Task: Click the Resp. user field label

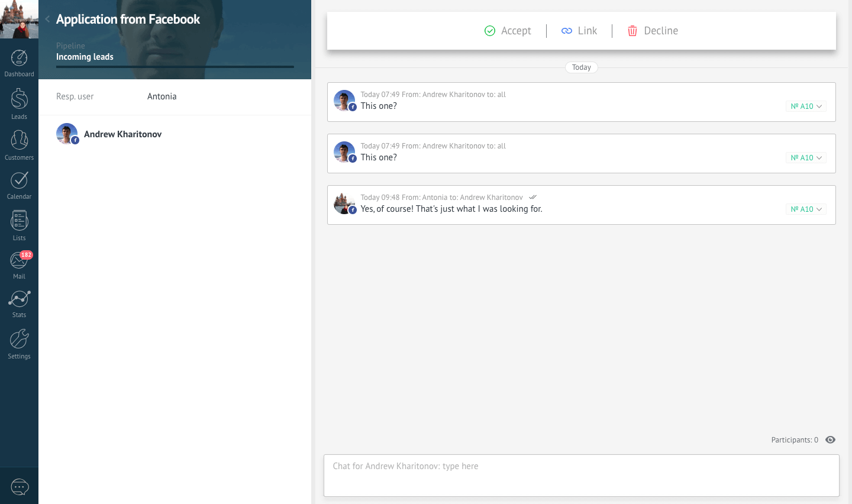Action: [75, 96]
